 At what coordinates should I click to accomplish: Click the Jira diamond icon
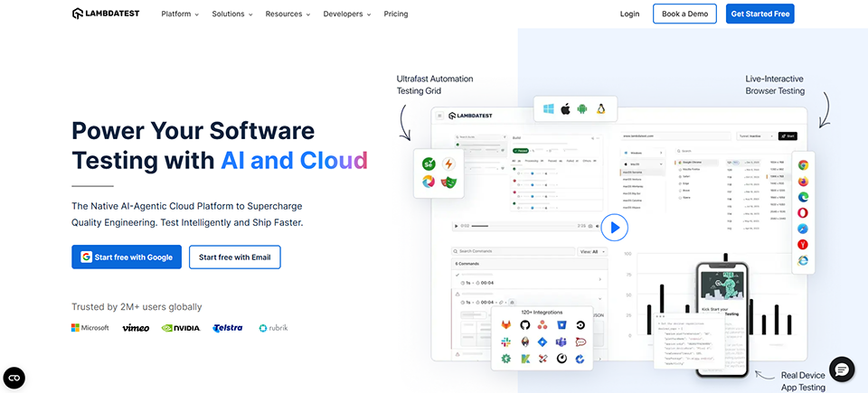tap(542, 342)
